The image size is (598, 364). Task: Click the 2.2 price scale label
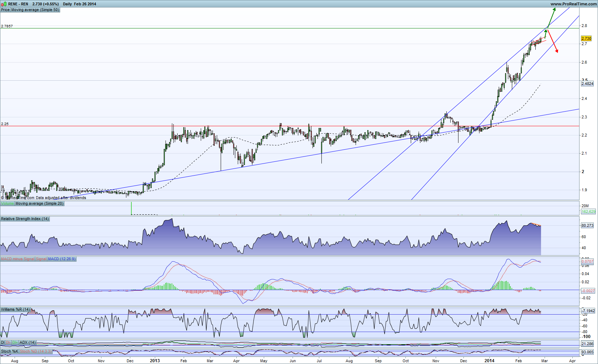pyautogui.click(x=584, y=135)
